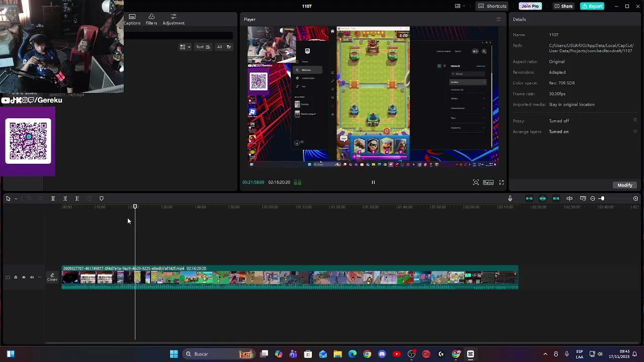Screen dimensions: 644x362
Task: Click the Redo arrow in timeline toolbar
Action: [41, 199]
